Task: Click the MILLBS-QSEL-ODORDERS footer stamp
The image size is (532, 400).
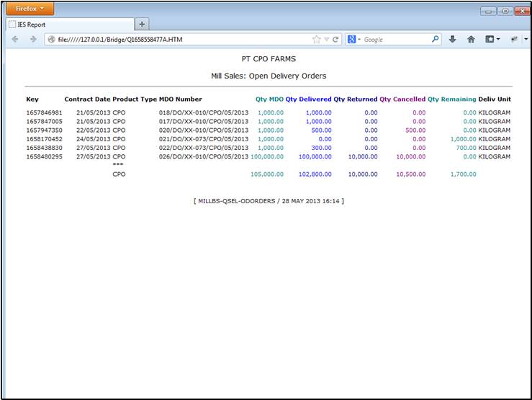Action: pyautogui.click(x=269, y=201)
